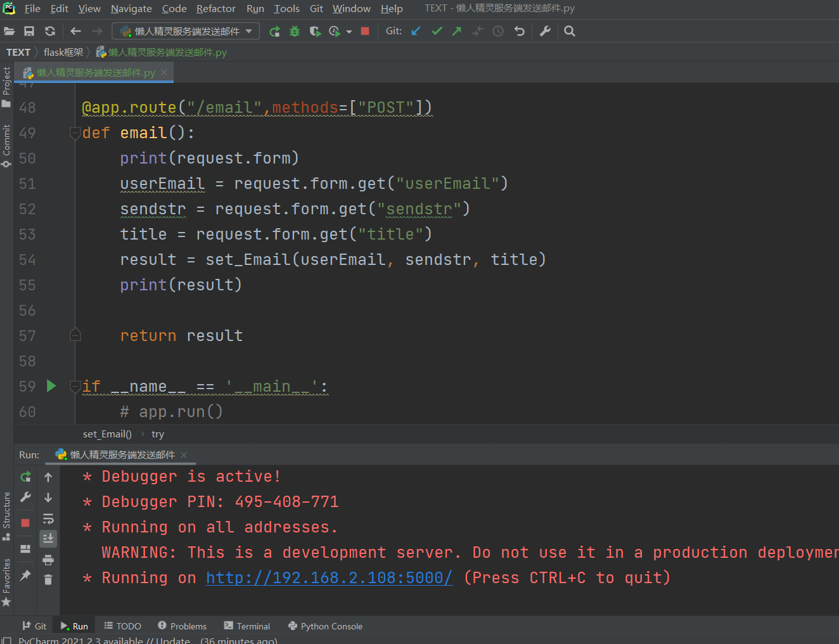Open the Commit tool window sidebar

click(x=6, y=146)
